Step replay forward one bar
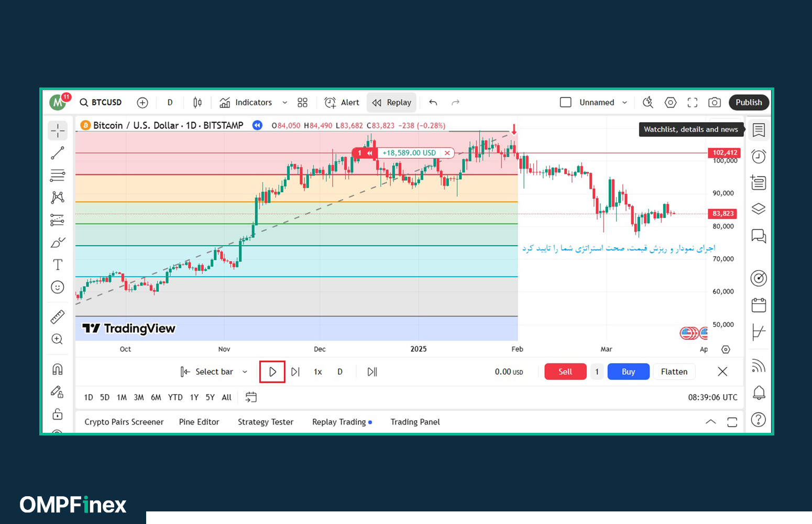812x524 pixels. tap(295, 372)
